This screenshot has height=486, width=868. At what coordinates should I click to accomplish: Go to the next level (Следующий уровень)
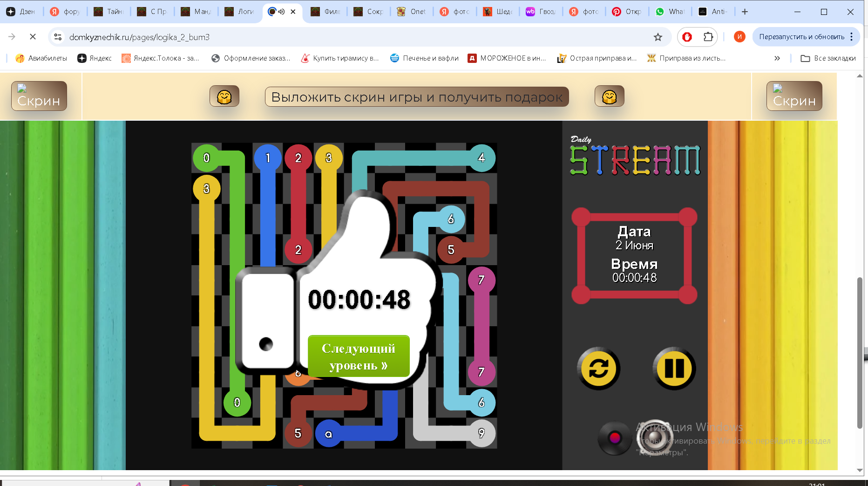(x=359, y=356)
